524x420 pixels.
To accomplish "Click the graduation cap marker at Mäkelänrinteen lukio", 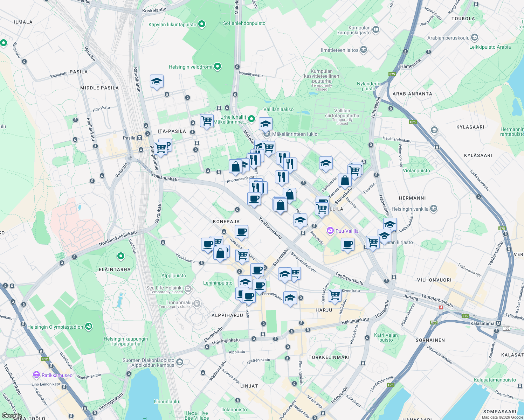I will (x=265, y=124).
